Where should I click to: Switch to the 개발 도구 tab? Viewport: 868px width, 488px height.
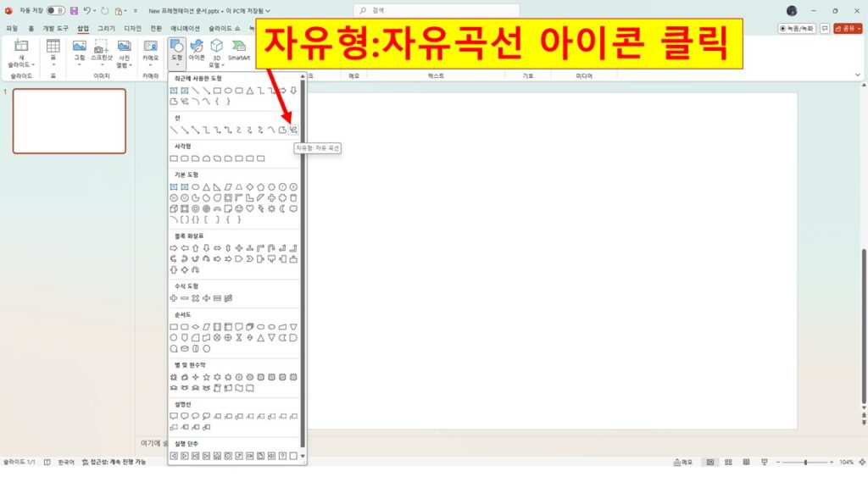tap(55, 28)
